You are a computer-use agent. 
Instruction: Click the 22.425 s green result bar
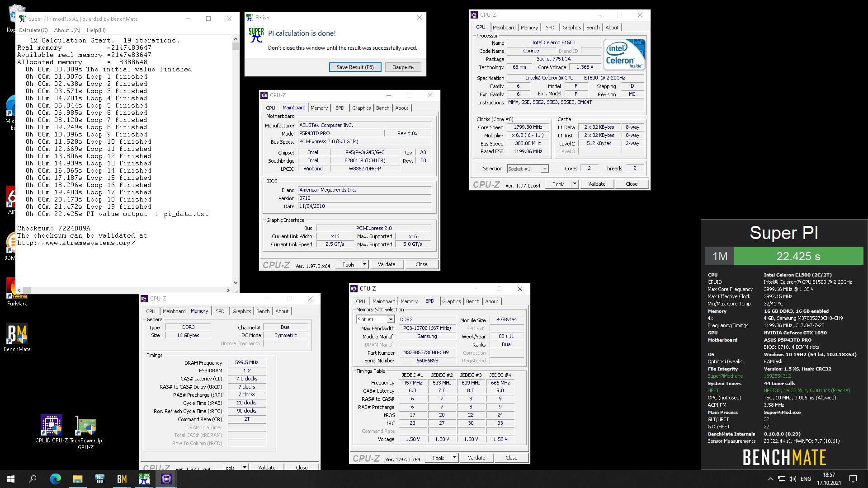coord(798,256)
